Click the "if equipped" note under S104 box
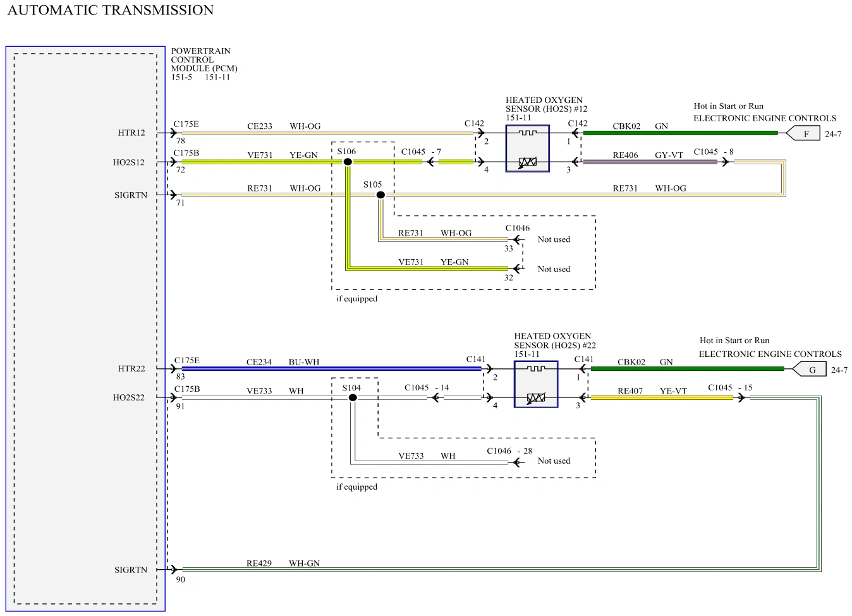Screen dimensions: 852x616 tap(356, 487)
